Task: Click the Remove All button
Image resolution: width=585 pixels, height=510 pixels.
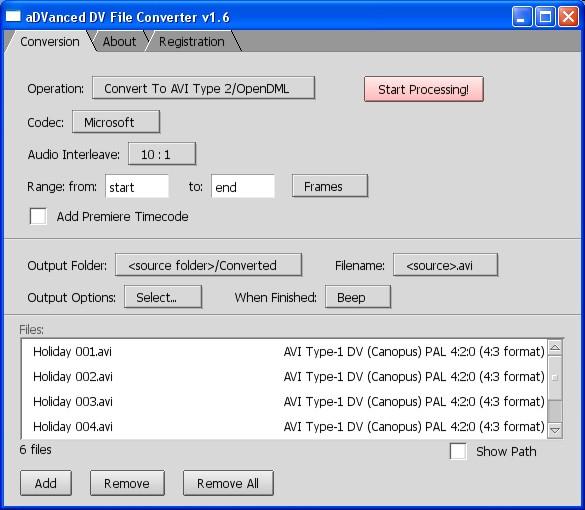Action: click(228, 483)
